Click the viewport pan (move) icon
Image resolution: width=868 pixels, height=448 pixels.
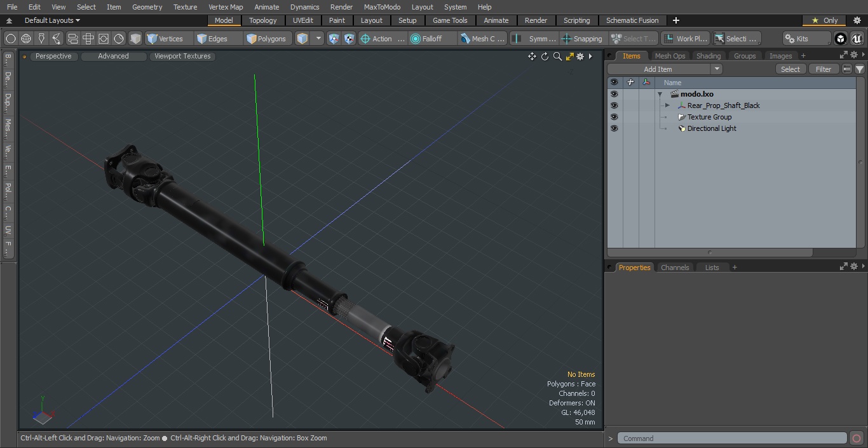click(x=532, y=57)
